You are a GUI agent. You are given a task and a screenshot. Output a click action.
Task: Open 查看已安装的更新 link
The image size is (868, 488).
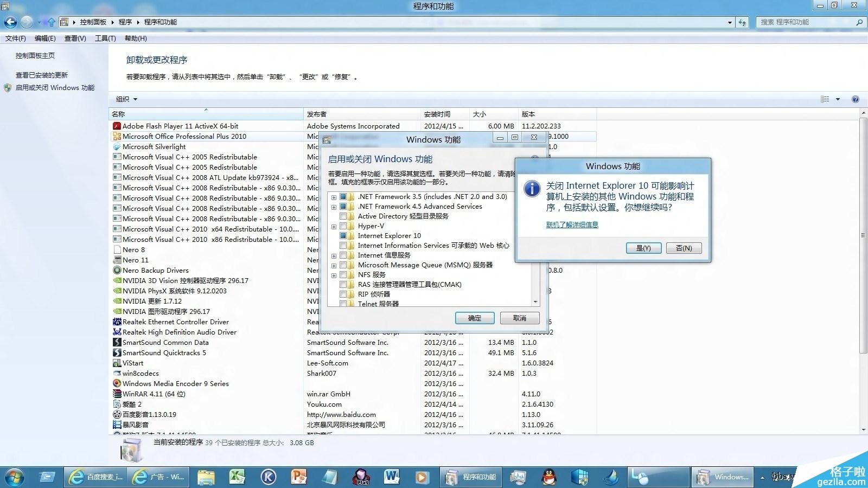(x=42, y=75)
